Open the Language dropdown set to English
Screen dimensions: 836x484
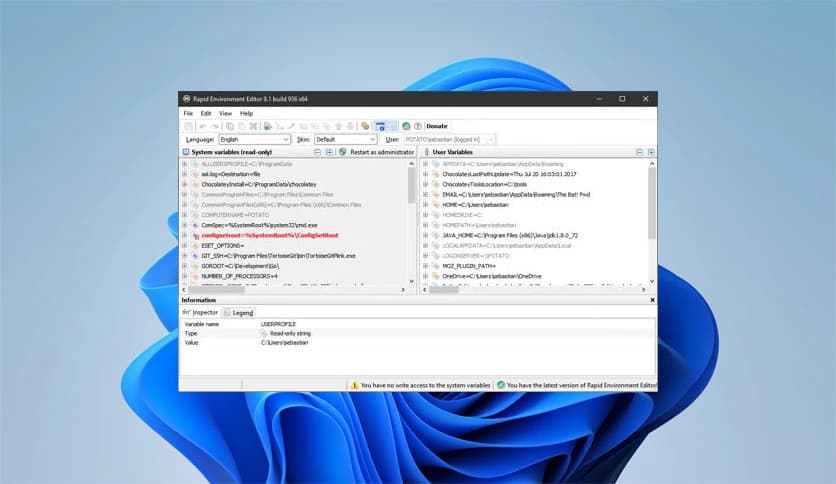[x=254, y=139]
